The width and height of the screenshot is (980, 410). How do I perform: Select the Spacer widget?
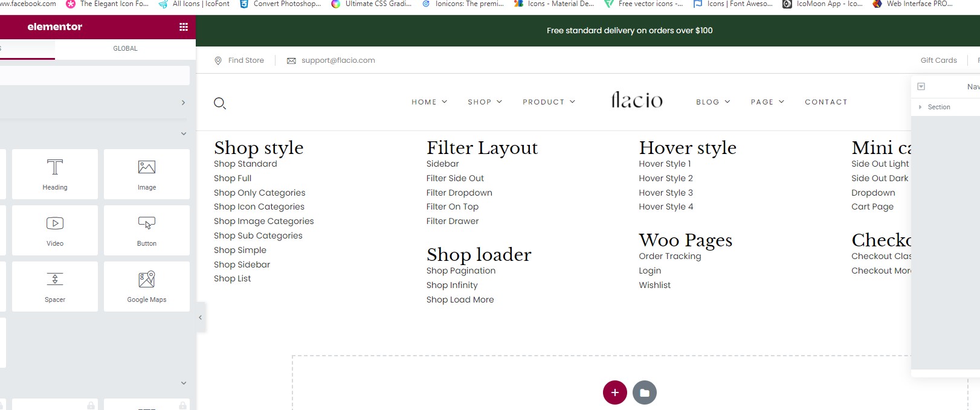(x=55, y=286)
